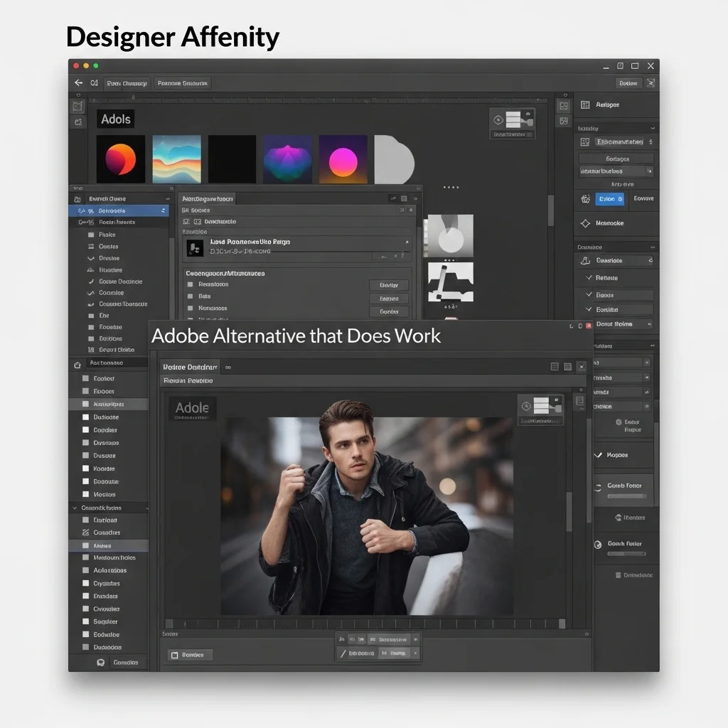The image size is (728, 728).
Task: Click the diamond icon beside Mcuroocke
Action: click(x=585, y=223)
